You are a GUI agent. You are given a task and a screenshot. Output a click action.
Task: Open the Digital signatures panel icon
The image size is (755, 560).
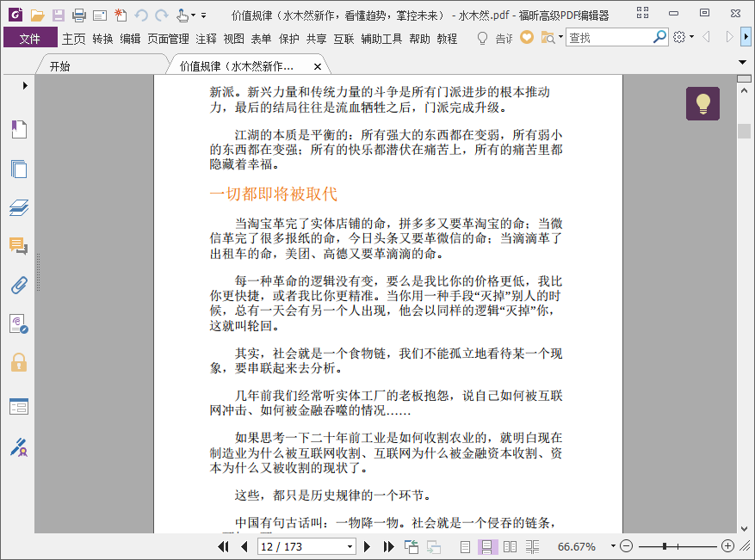[x=19, y=323]
